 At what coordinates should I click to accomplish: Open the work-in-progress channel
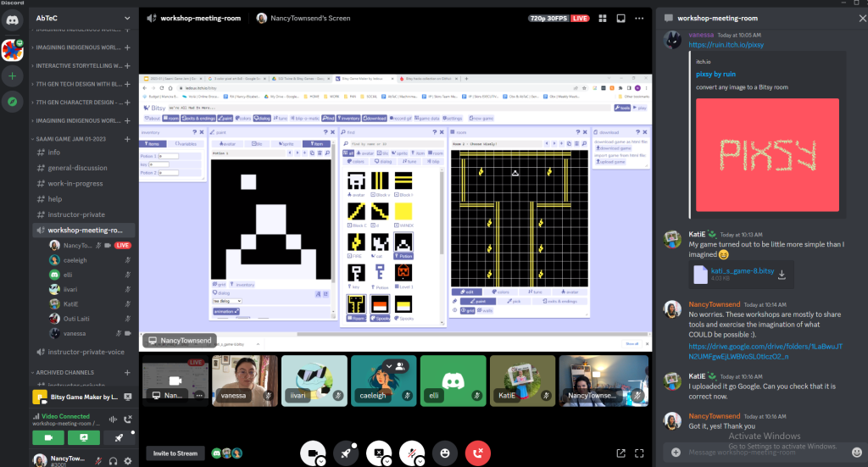[75, 183]
